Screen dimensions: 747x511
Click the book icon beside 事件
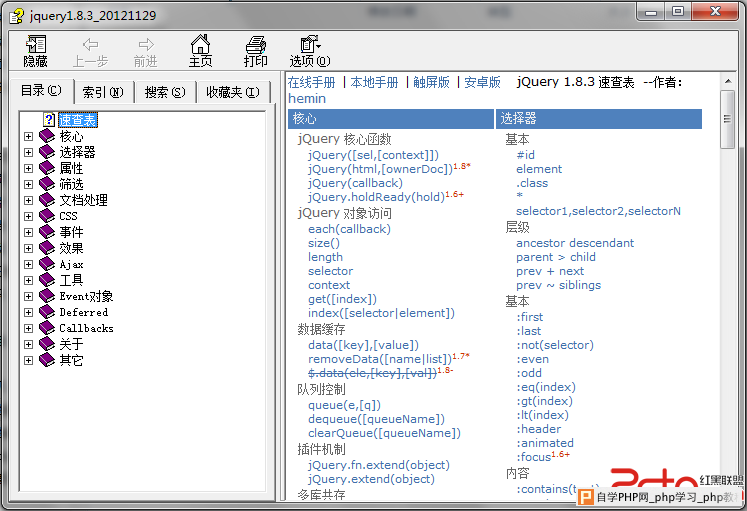47,232
